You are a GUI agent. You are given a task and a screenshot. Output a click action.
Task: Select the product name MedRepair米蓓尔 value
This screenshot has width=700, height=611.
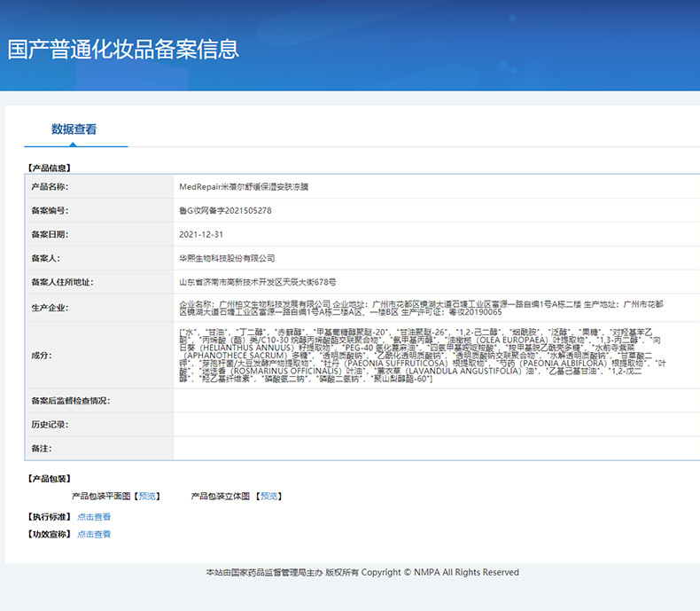click(244, 187)
